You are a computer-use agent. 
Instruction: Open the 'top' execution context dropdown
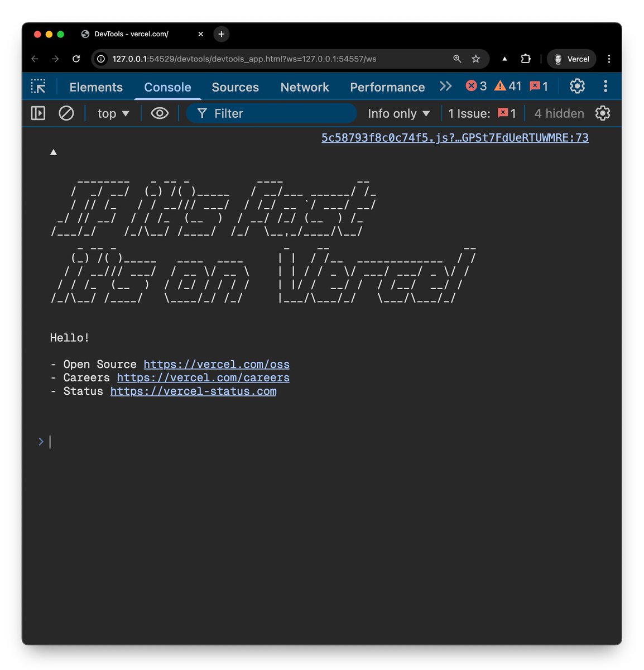click(112, 113)
